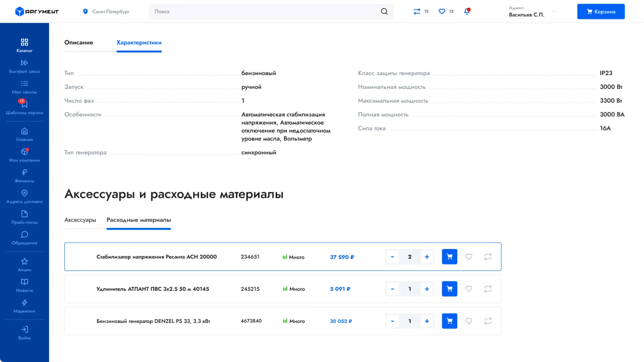Decrease quantity of Стабилизатор напряжения Ресанта
644x362 pixels.
(x=392, y=257)
